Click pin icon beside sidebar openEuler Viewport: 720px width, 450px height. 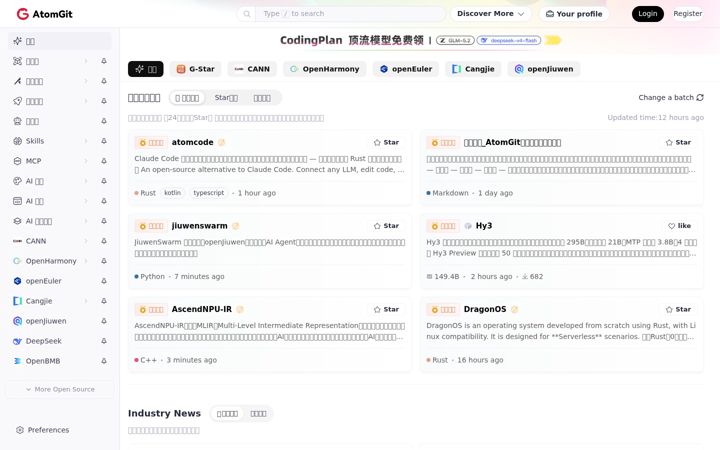[104, 281]
